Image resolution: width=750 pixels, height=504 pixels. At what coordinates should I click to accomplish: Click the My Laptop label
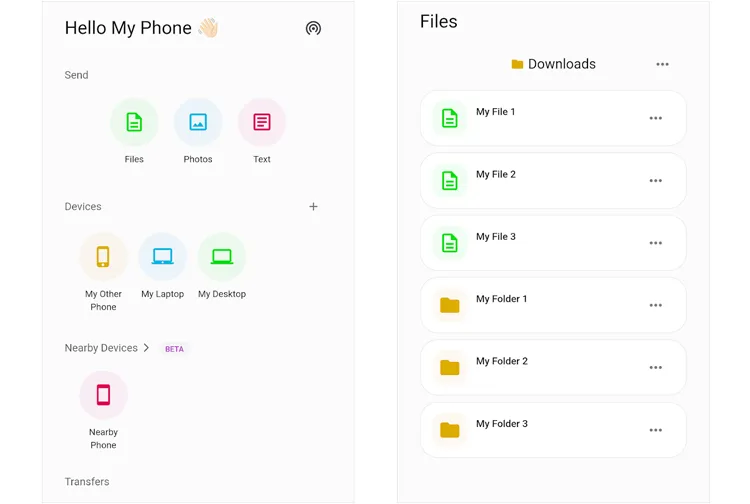click(163, 294)
